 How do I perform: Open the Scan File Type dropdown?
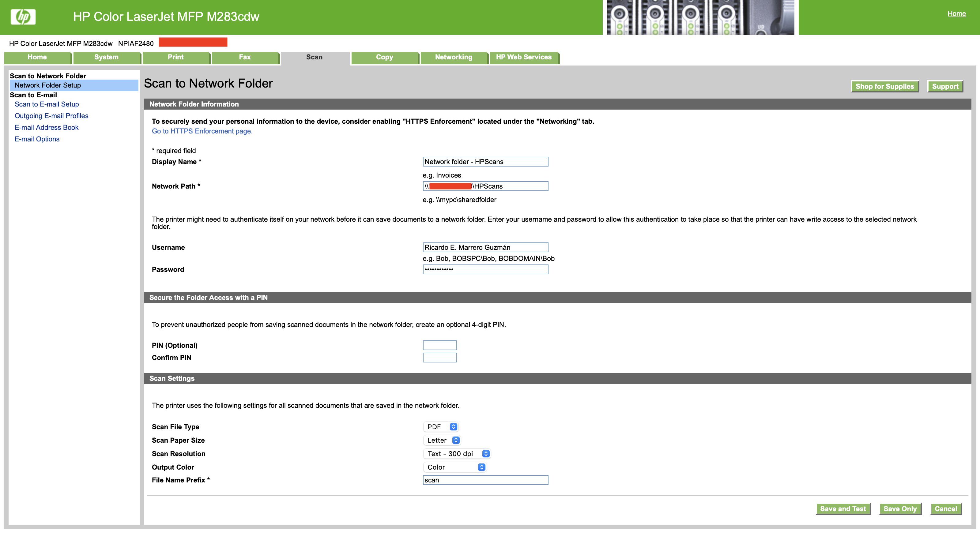coord(441,427)
